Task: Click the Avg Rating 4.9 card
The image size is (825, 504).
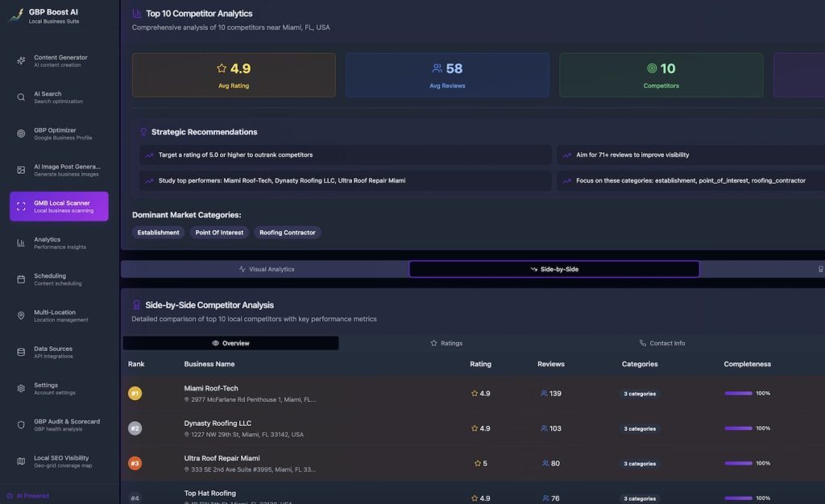Action: [234, 75]
